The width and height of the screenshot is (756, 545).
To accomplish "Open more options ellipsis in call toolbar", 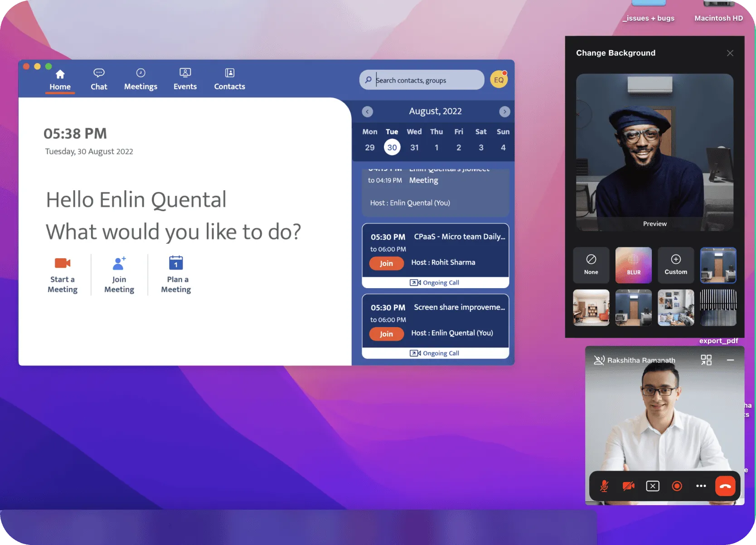I will pyautogui.click(x=701, y=486).
